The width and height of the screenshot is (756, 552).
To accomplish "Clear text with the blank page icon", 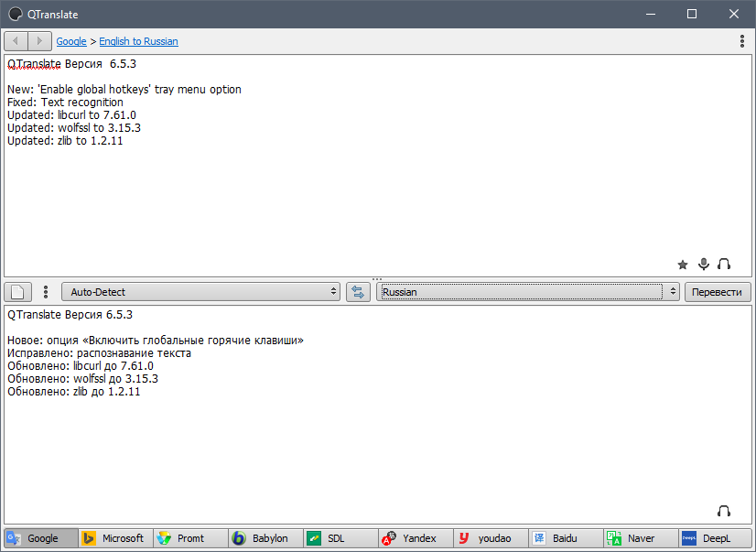I will click(17, 292).
